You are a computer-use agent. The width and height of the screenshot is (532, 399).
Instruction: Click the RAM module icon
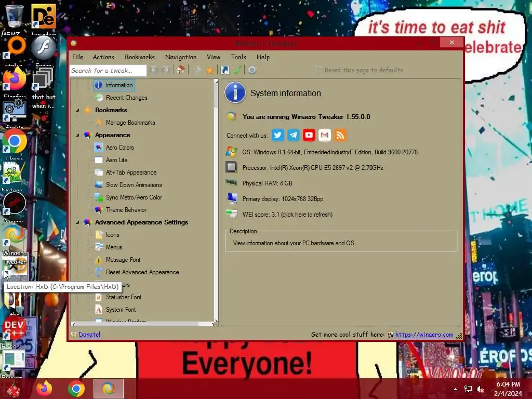pos(231,183)
